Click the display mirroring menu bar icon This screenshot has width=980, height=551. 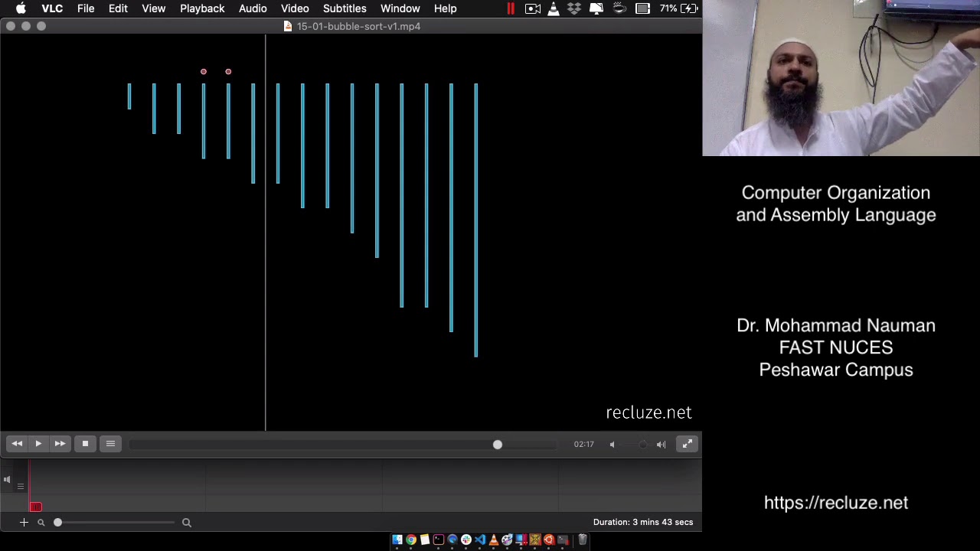[596, 8]
